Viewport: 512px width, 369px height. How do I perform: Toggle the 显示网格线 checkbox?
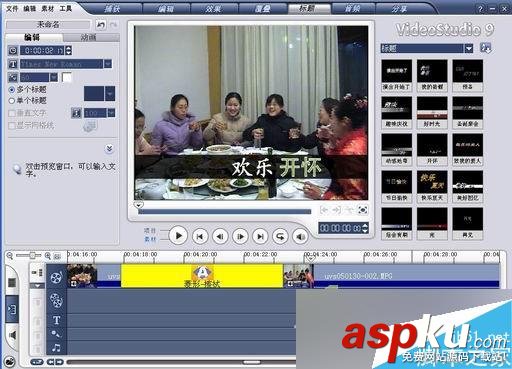coord(12,126)
